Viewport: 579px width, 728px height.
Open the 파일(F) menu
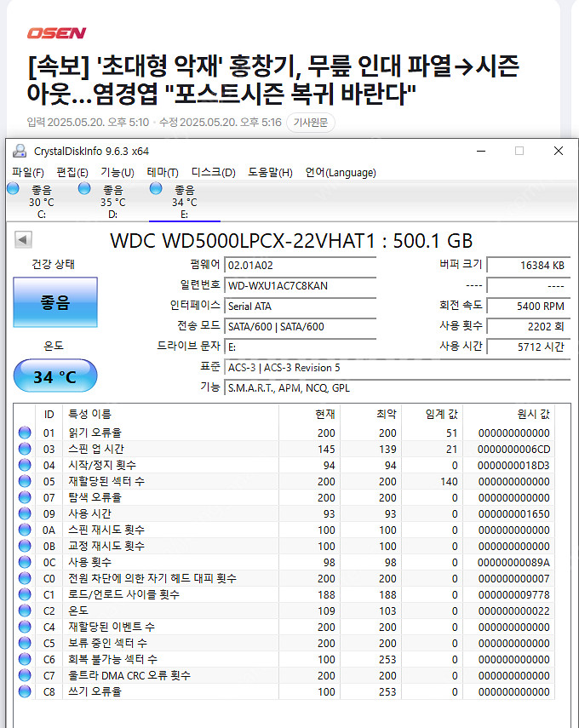tap(28, 172)
